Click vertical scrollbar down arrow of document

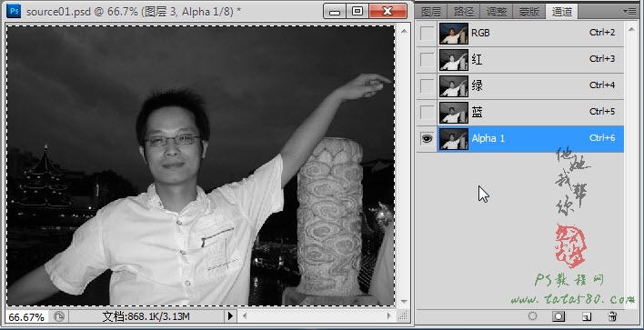pos(404,302)
